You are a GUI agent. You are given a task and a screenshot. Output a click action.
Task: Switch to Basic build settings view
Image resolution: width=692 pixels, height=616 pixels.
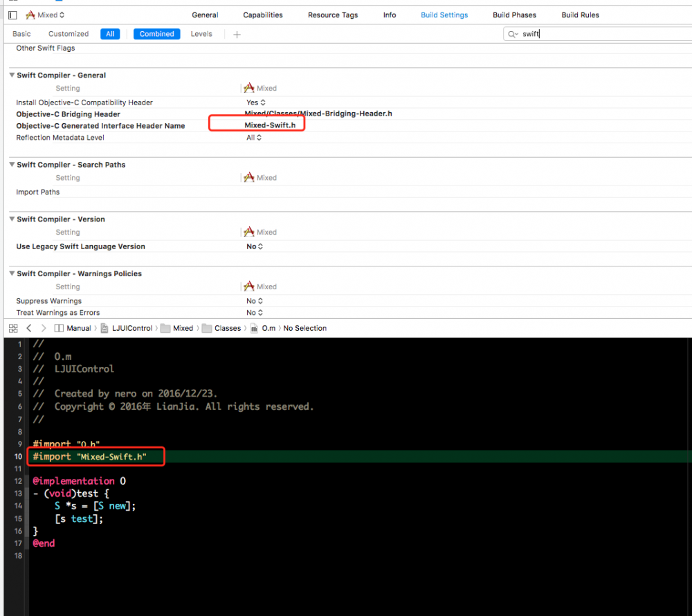21,33
